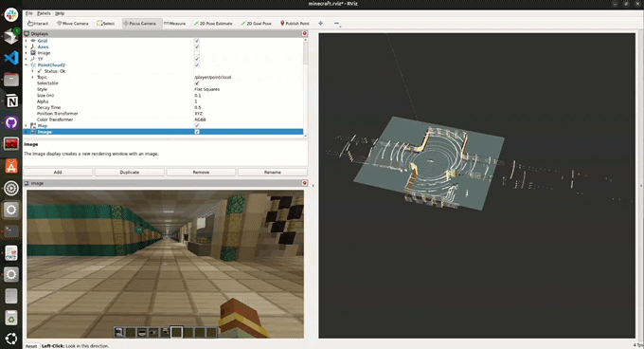Close the Image panel
Screen dimensions: 644x349
[305, 183]
